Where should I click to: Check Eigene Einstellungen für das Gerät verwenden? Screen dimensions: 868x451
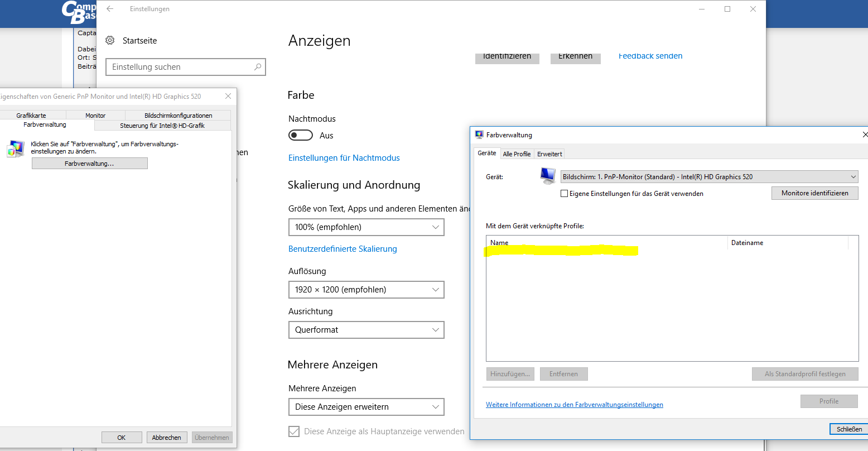565,194
